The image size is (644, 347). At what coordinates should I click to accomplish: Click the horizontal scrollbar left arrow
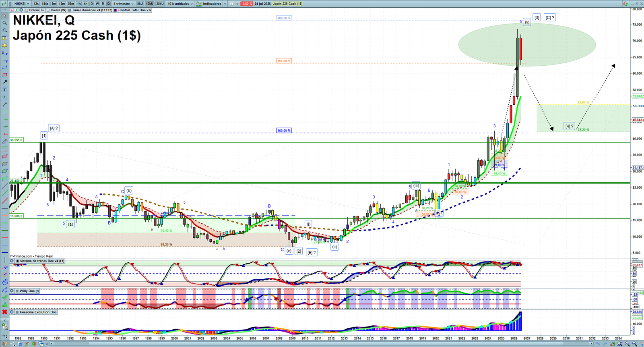pyautogui.click(x=52, y=344)
